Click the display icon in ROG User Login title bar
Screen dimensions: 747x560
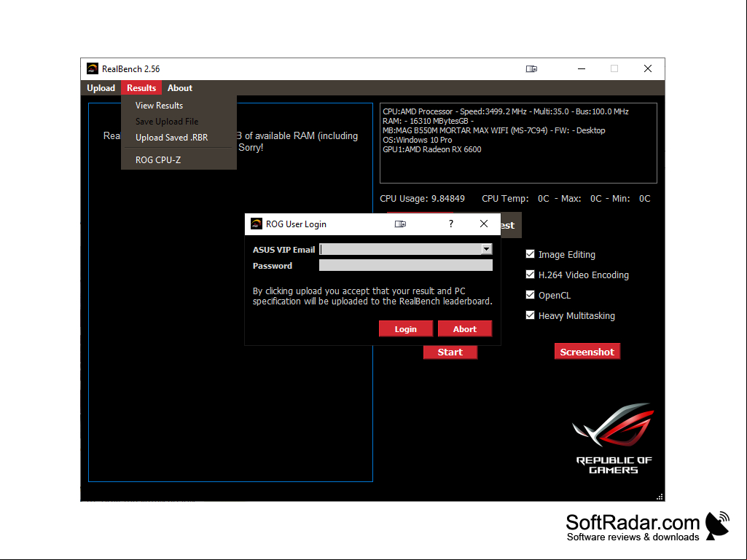click(400, 224)
